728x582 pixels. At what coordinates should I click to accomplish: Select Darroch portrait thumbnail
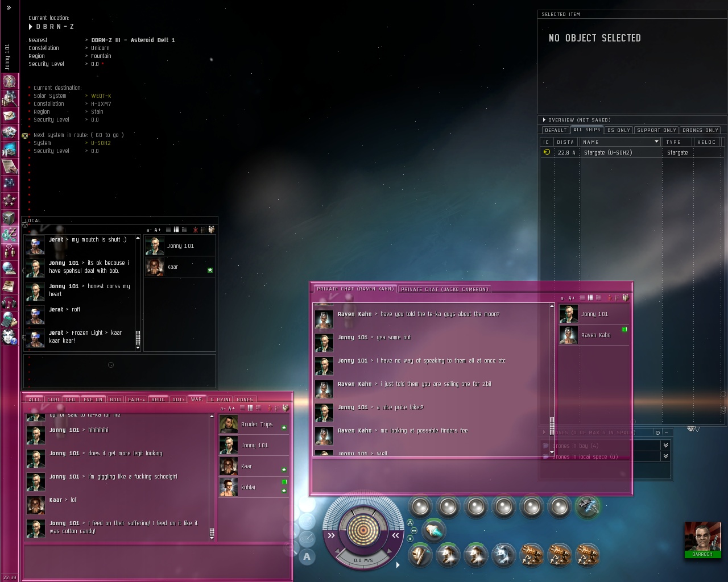(702, 540)
